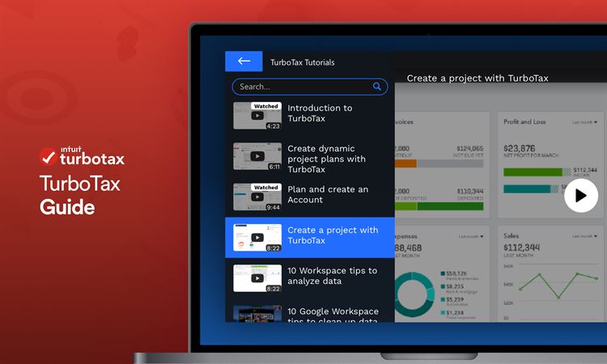Click the Profit and Loss card title
Image resolution: width=607 pixels, height=364 pixels.
click(x=524, y=122)
